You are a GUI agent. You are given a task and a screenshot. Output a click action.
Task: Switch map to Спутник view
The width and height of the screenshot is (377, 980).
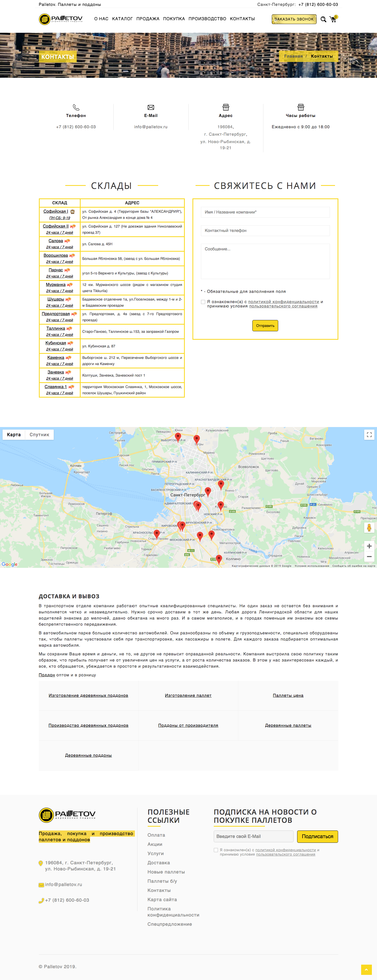(x=39, y=434)
